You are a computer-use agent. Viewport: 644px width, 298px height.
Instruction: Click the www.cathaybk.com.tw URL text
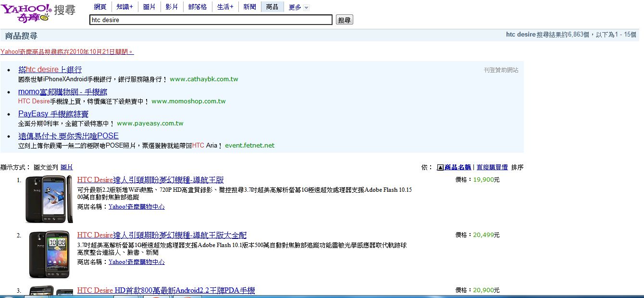(204, 79)
